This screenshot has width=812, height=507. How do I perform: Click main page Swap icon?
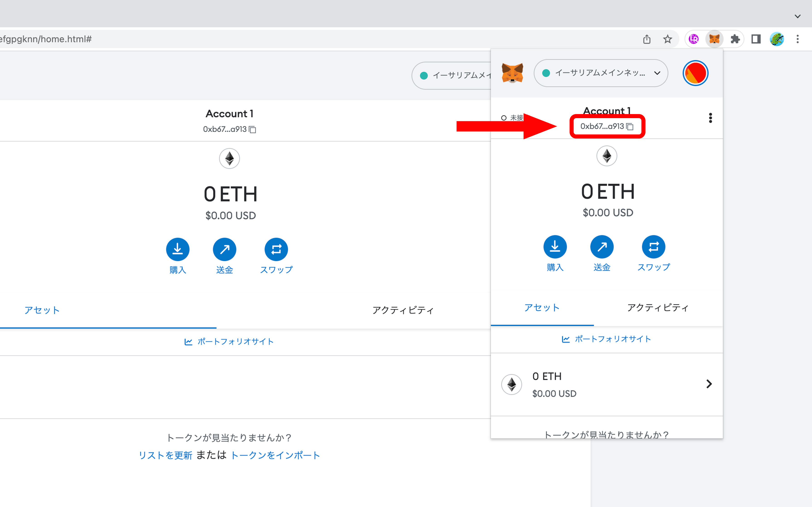(276, 249)
